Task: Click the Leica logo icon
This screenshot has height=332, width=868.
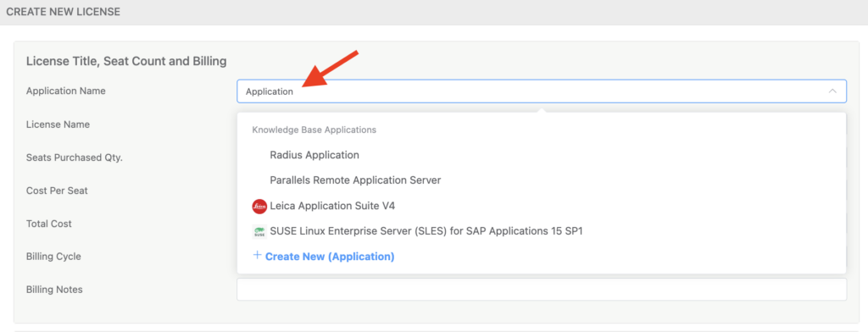Action: click(259, 207)
